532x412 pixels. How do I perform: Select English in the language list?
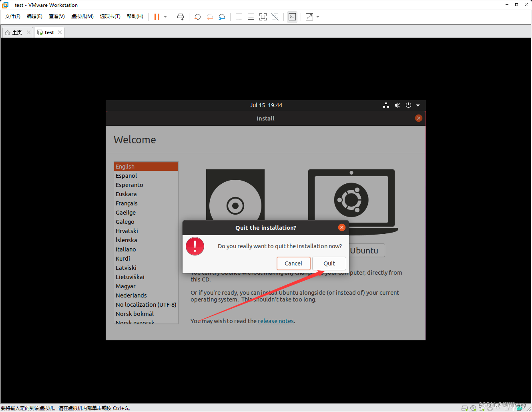pos(146,167)
